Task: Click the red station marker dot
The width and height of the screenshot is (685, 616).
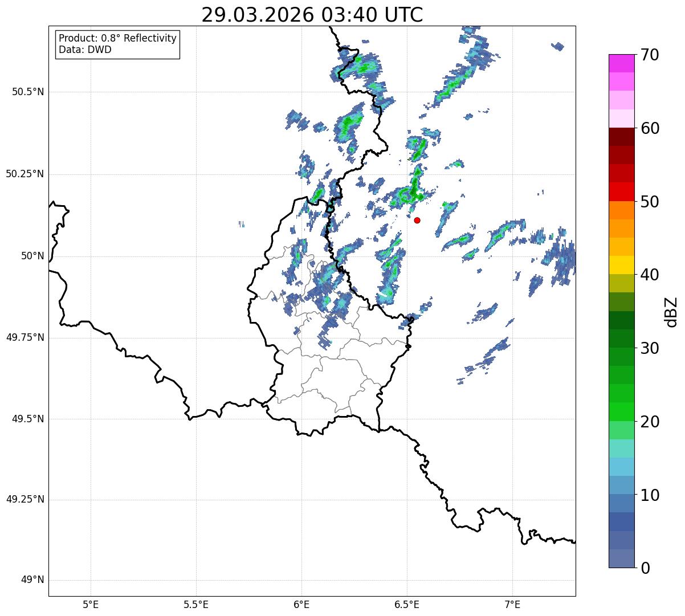Action: (417, 220)
